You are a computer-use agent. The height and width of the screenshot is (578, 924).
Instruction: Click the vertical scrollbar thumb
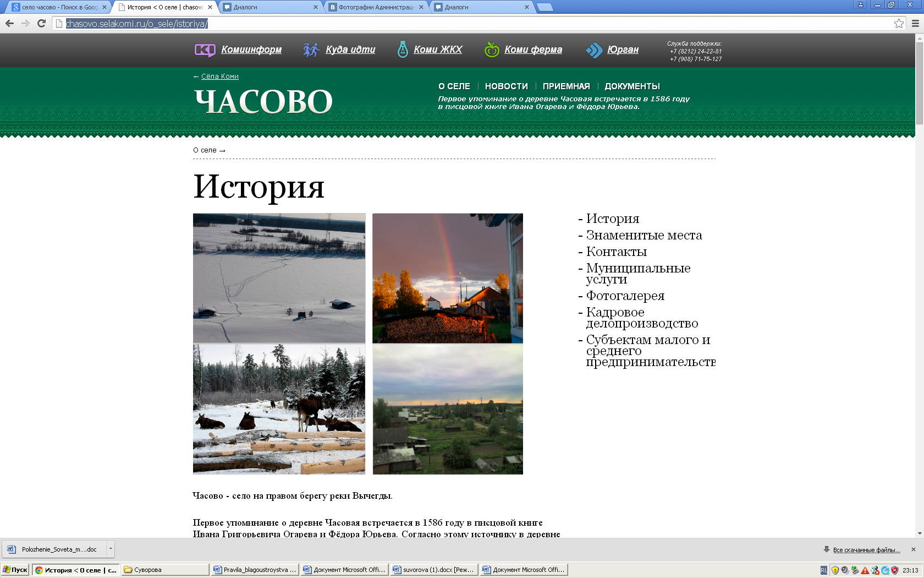(x=919, y=83)
